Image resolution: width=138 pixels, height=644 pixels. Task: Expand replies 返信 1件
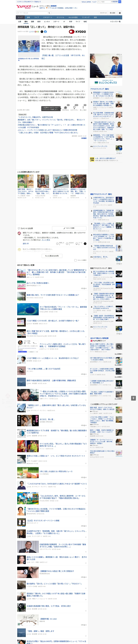pyautogui.click(x=26, y=244)
